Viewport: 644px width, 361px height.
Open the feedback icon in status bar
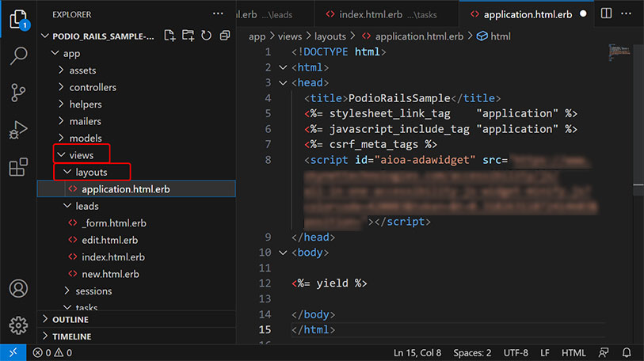[x=604, y=353]
